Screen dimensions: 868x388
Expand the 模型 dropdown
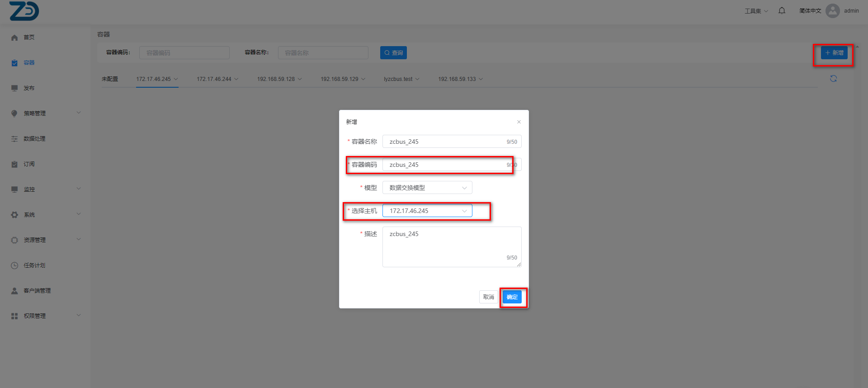(x=427, y=188)
